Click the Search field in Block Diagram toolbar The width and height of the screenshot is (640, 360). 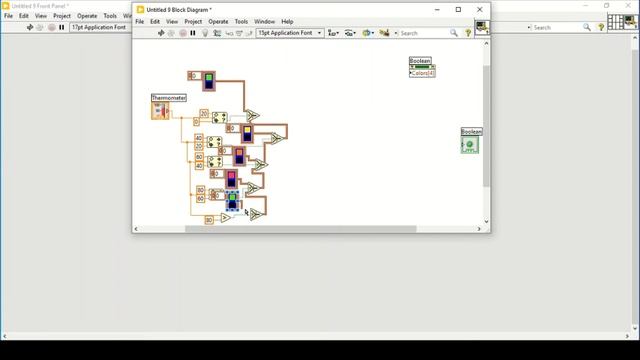(x=424, y=33)
